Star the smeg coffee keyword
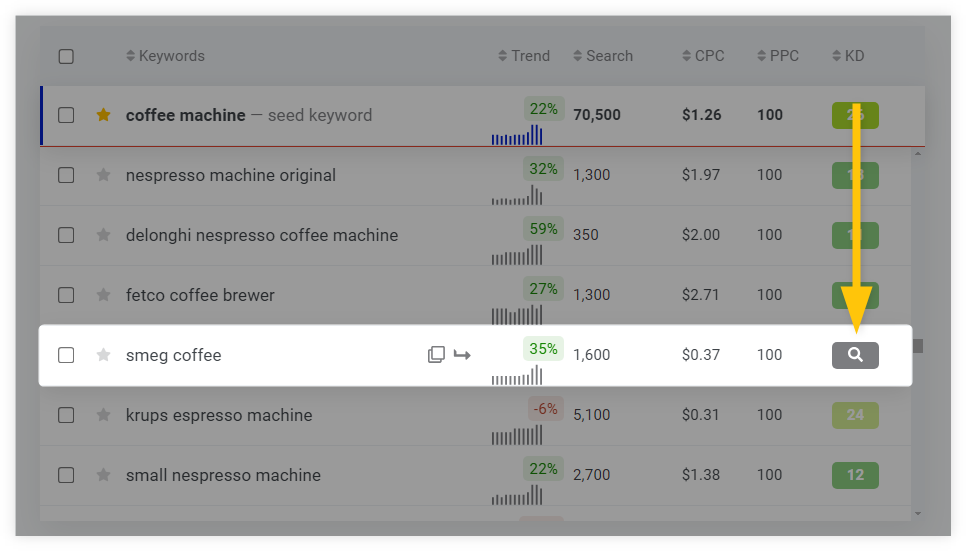Screen dimensions: 966x551 point(104,354)
